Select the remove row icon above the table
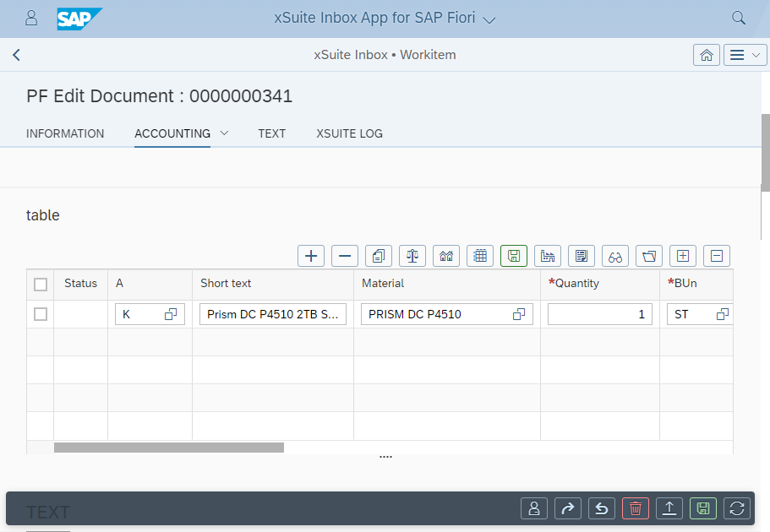770x532 pixels. coord(344,256)
